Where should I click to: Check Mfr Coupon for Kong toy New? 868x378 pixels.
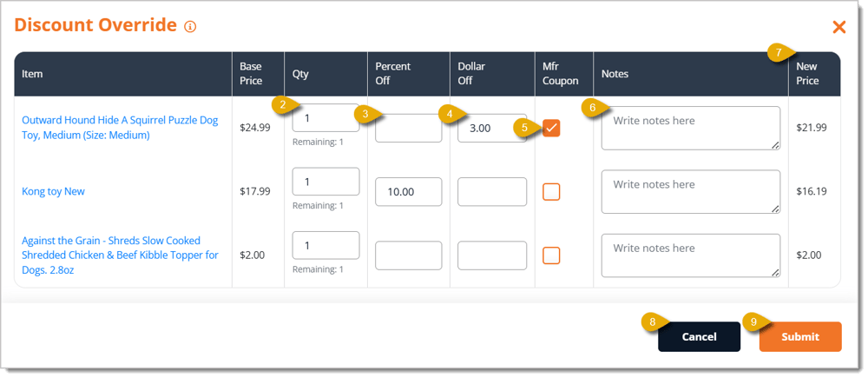pos(551,192)
